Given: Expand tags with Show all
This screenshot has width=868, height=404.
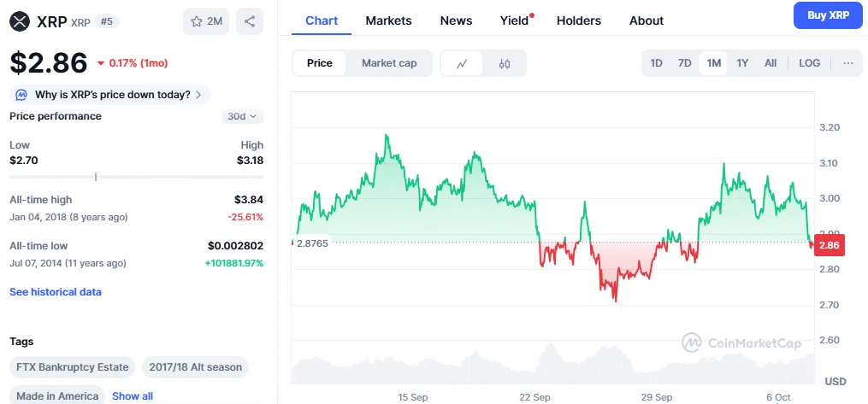Looking at the screenshot, I should 133,396.
